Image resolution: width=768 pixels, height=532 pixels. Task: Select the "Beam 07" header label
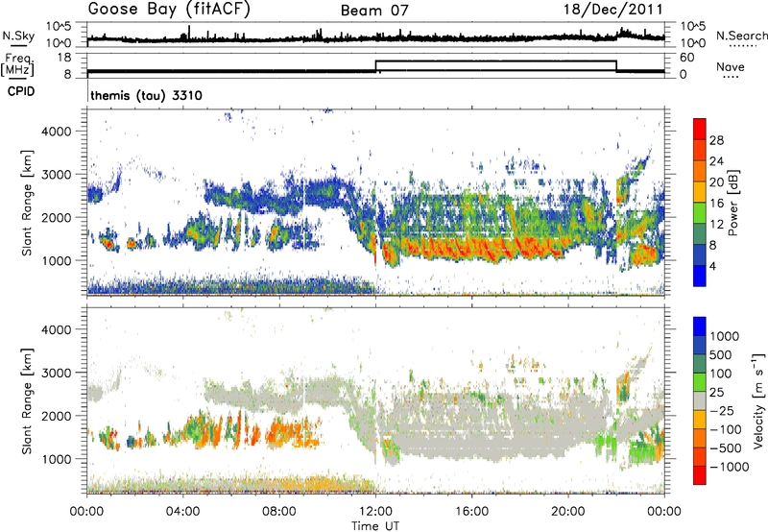[374, 11]
